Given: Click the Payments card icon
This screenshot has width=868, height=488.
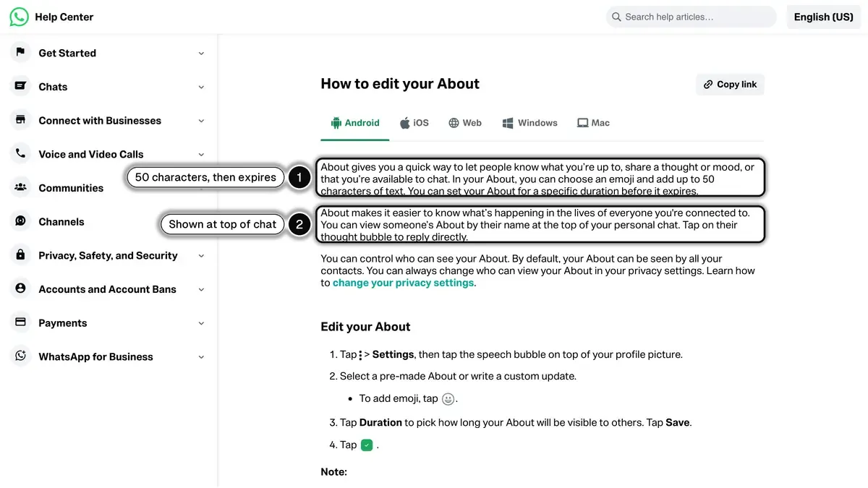Looking at the screenshot, I should click(x=20, y=322).
